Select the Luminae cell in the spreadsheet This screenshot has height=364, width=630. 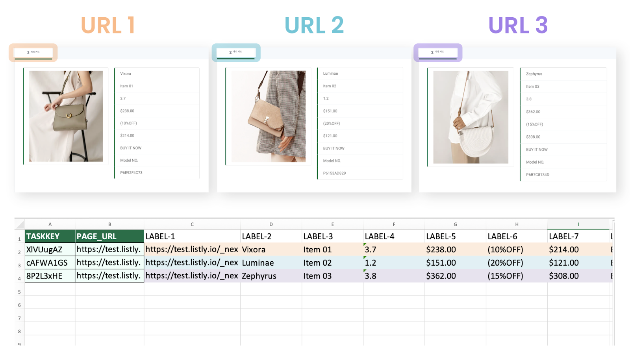(x=271, y=263)
